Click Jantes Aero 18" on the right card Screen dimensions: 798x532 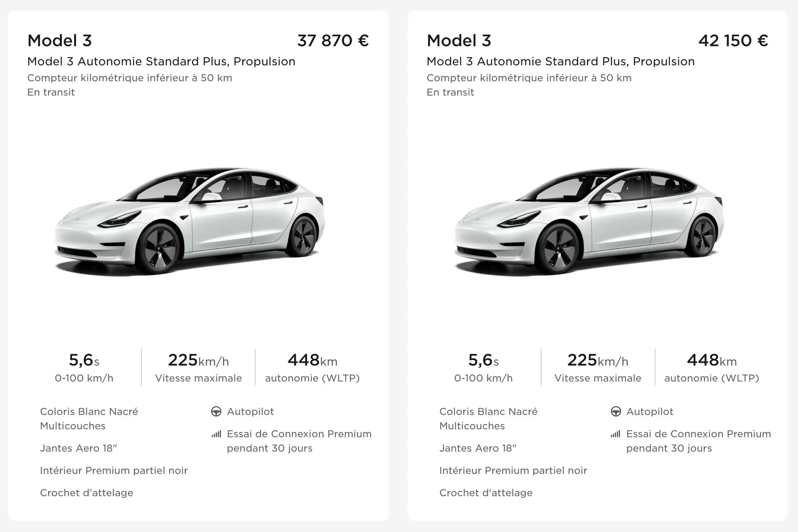[478, 448]
